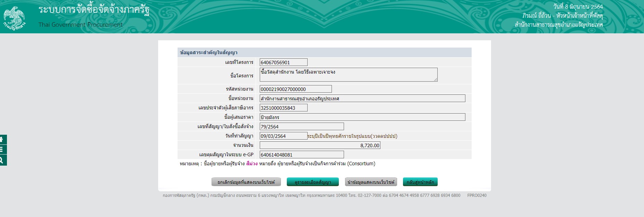
Task: Click the project number field 64067056901
Action: tap(283, 62)
